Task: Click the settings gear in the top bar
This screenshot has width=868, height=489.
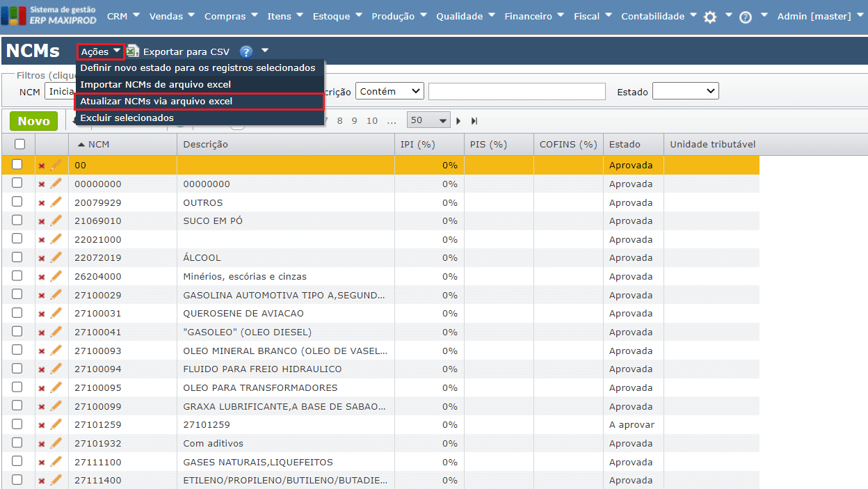Action: [711, 15]
